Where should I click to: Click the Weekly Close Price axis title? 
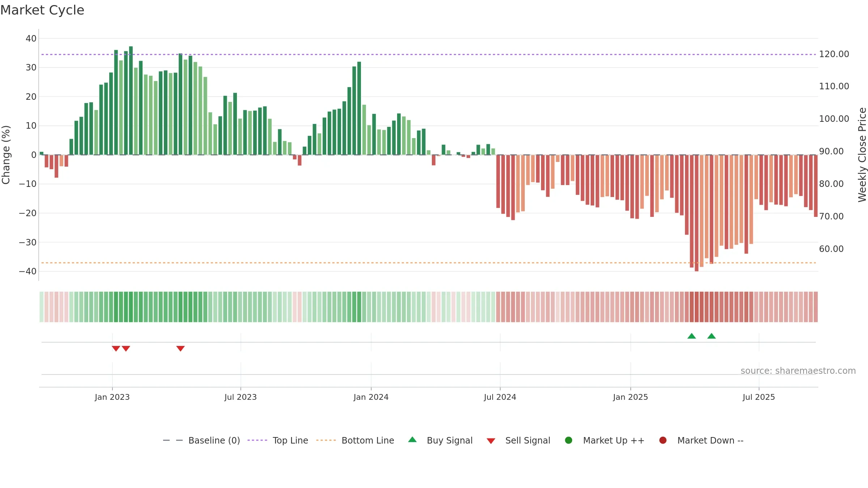point(862,155)
